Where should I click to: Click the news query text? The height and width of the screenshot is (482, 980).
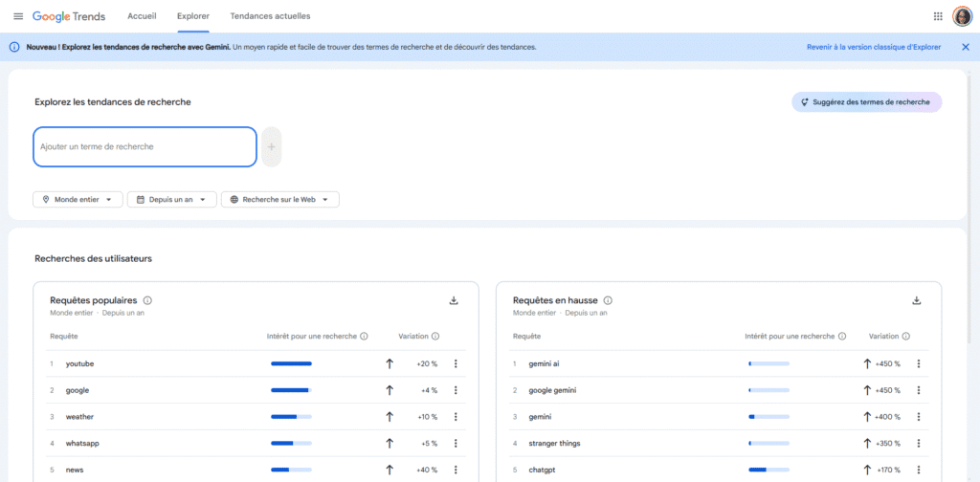pos(75,470)
